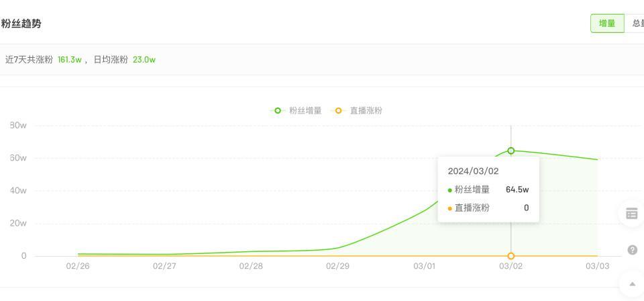Switch to the 总量 tab
Viewport: 644px width, 301px height.
tap(635, 24)
